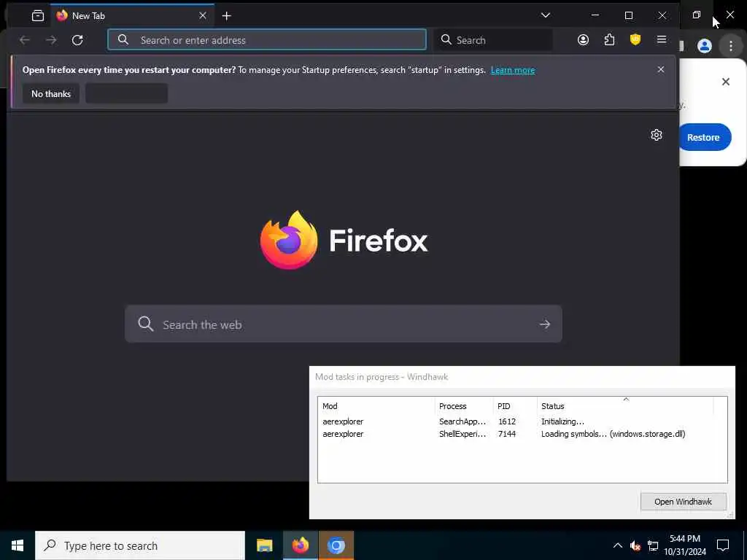
Task: Open the new tab personalize gear icon
Action: pos(657,135)
